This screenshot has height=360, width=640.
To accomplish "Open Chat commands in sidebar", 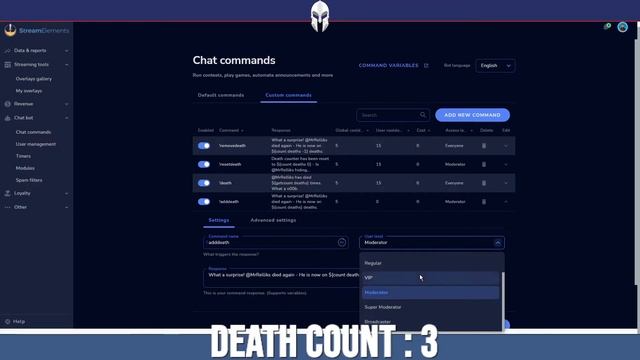I will click(x=33, y=132).
